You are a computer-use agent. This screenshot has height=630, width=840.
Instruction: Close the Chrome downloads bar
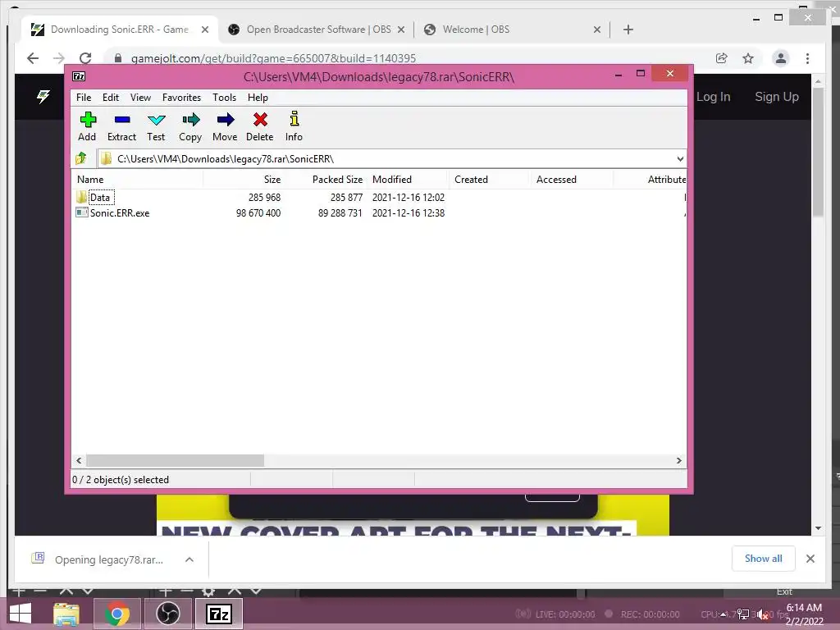tap(810, 559)
